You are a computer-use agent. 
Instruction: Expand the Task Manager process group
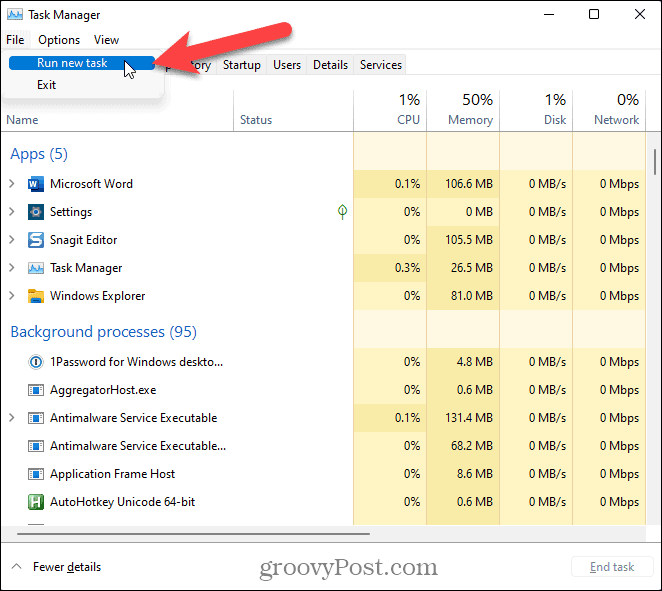tap(12, 268)
